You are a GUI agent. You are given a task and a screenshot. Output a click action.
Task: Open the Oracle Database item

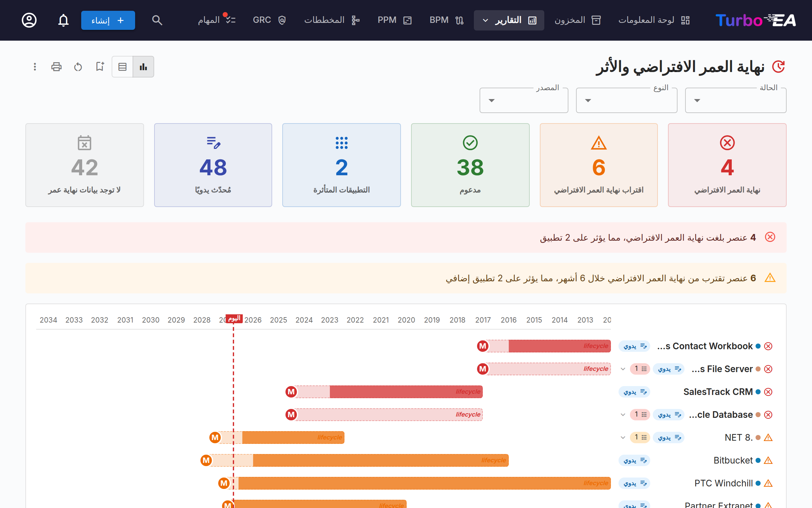click(x=721, y=415)
